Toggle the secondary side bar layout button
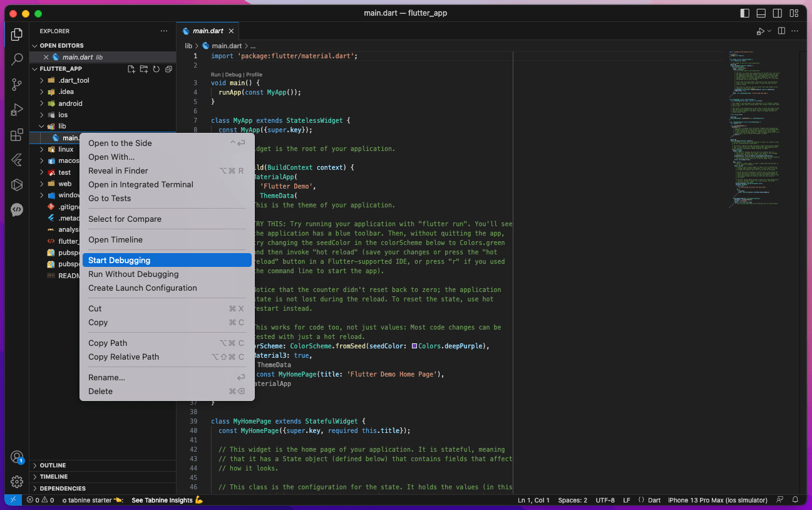 tap(778, 13)
